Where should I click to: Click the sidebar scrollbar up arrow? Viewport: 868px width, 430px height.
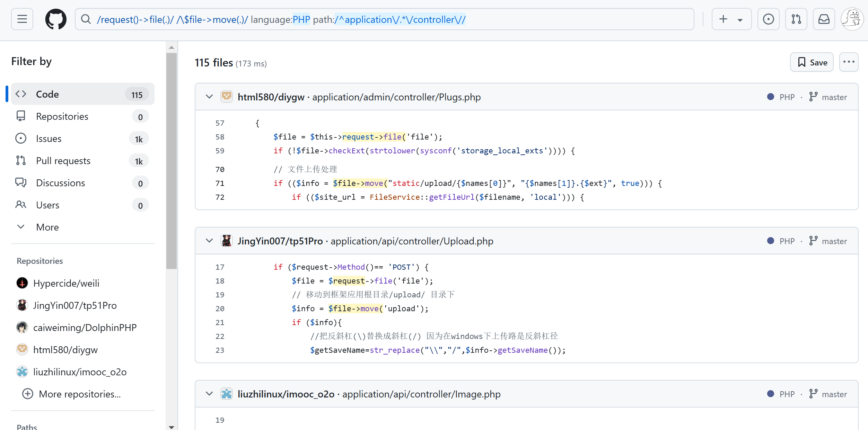click(x=172, y=47)
